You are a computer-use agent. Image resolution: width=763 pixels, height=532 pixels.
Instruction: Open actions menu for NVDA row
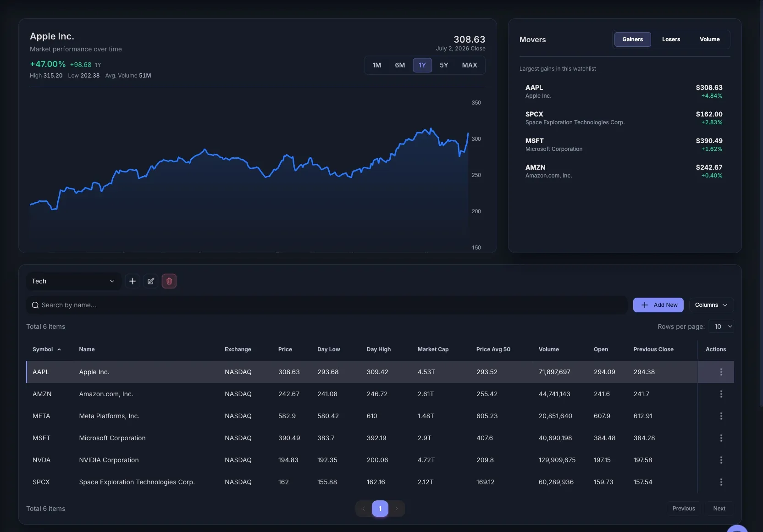pyautogui.click(x=721, y=460)
